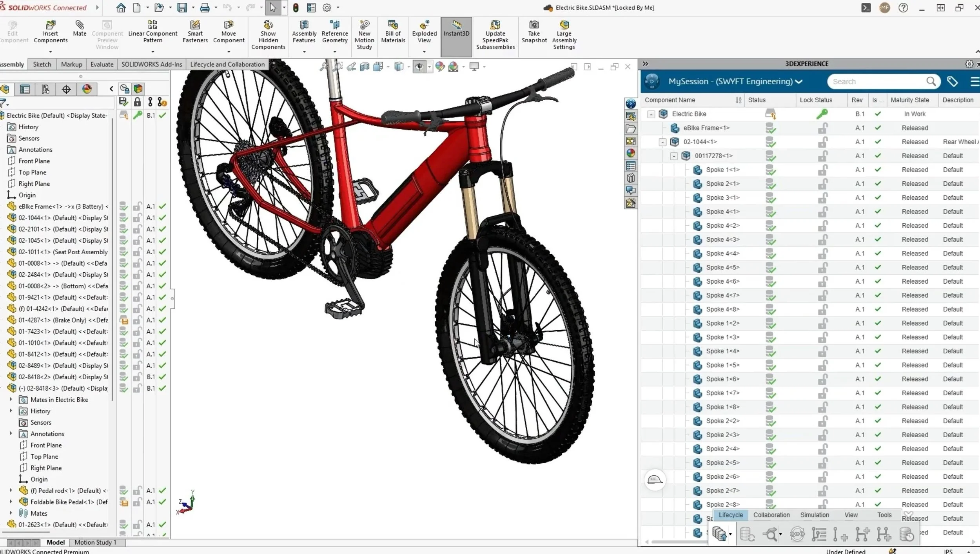Sort by Maturity State column header
Screen dimensions: 980x554
pyautogui.click(x=909, y=100)
